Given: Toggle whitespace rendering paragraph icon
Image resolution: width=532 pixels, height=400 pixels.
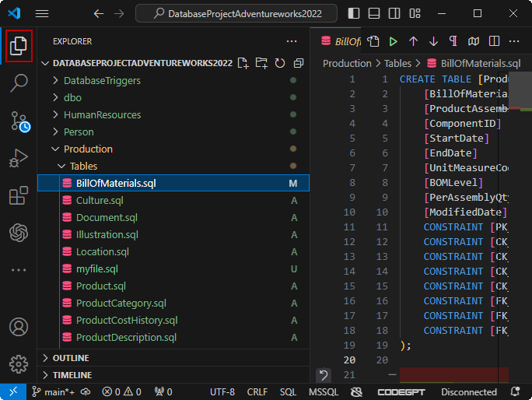Looking at the screenshot, I should click(453, 41).
